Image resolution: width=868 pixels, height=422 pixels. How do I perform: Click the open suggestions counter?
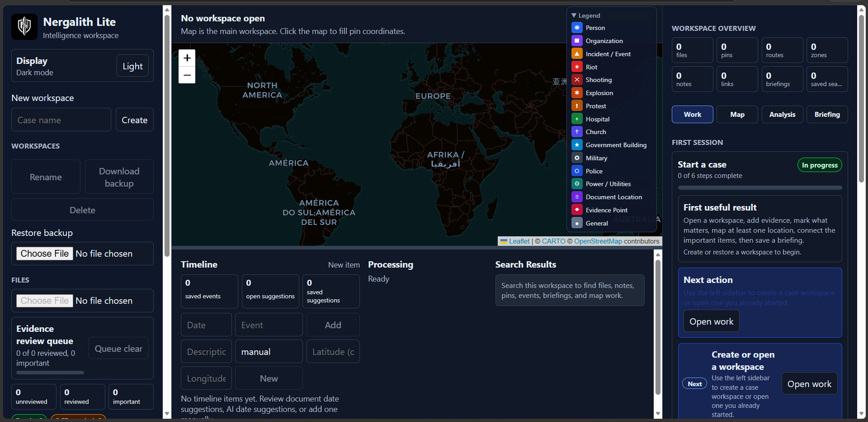tap(270, 291)
